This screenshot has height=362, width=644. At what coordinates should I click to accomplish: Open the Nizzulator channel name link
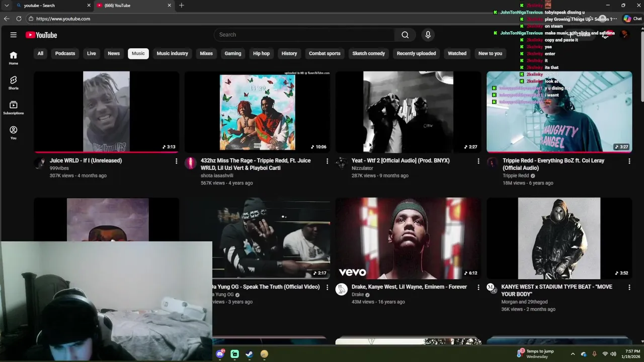[x=362, y=168]
